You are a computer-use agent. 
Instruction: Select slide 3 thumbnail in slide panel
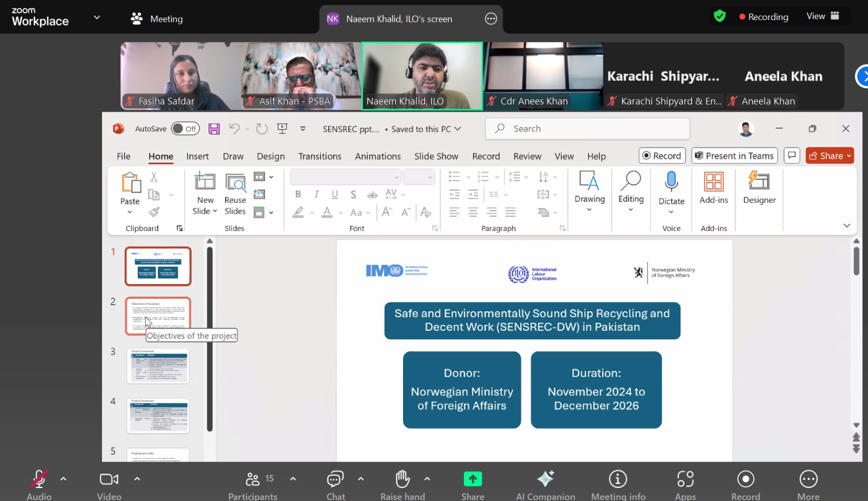click(158, 366)
